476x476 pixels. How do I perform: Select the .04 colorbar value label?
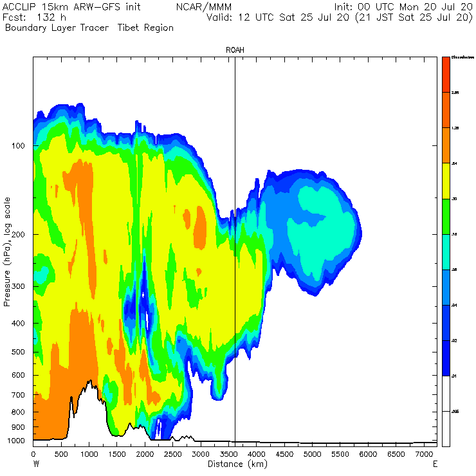tap(454, 306)
